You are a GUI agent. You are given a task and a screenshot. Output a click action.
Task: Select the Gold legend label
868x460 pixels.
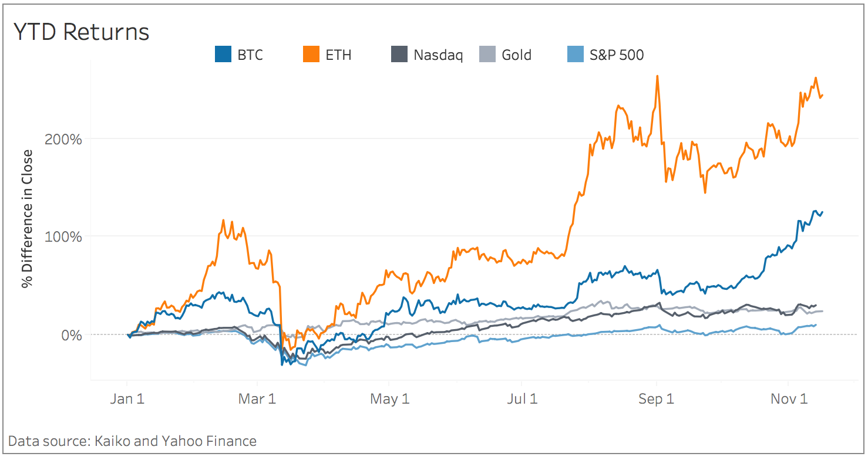[x=517, y=55]
